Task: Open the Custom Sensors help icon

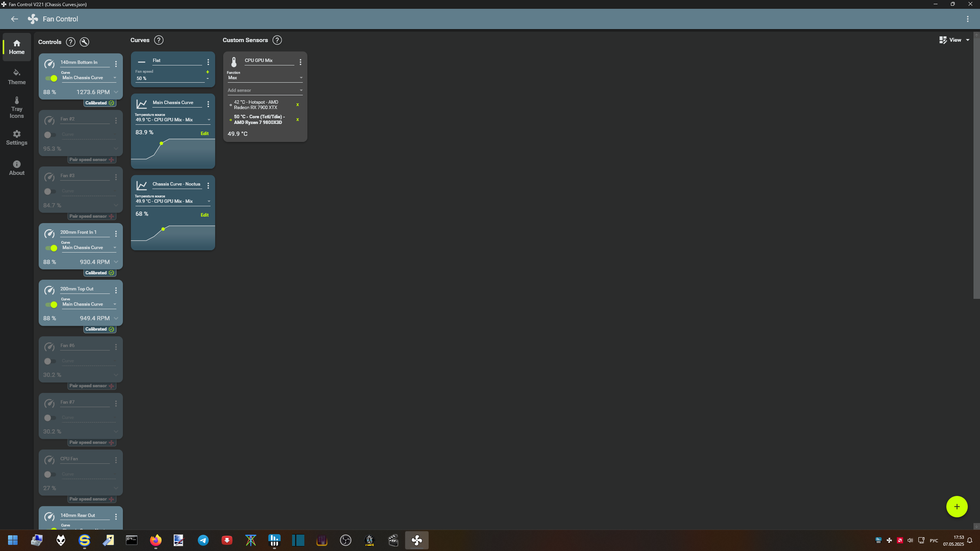Action: coord(277,40)
